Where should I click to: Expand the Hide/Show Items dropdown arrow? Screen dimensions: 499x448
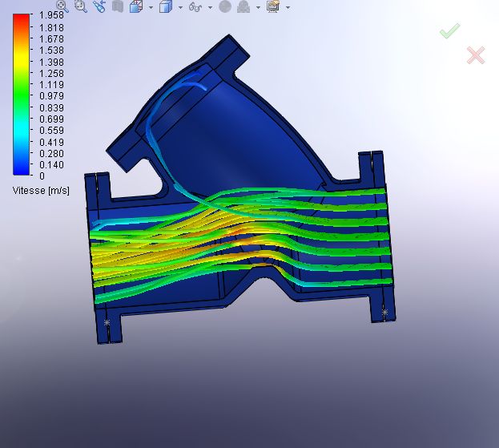(x=210, y=7)
